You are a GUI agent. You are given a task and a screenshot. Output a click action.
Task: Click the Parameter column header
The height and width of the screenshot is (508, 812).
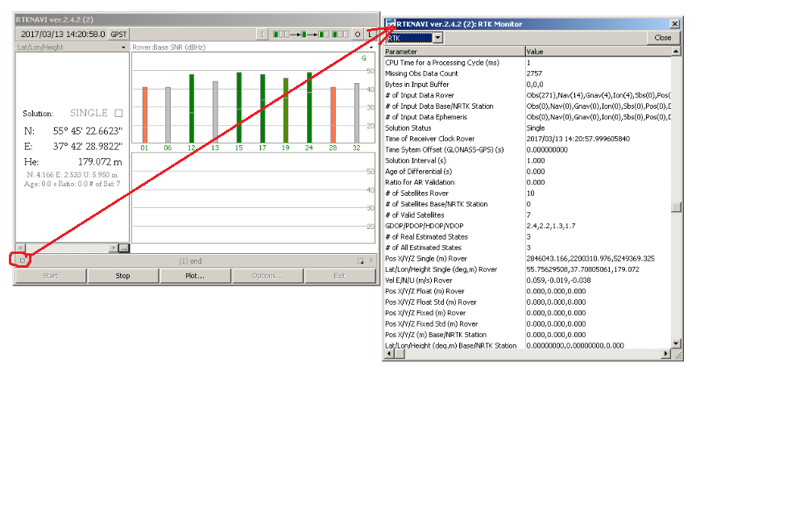click(x=453, y=52)
